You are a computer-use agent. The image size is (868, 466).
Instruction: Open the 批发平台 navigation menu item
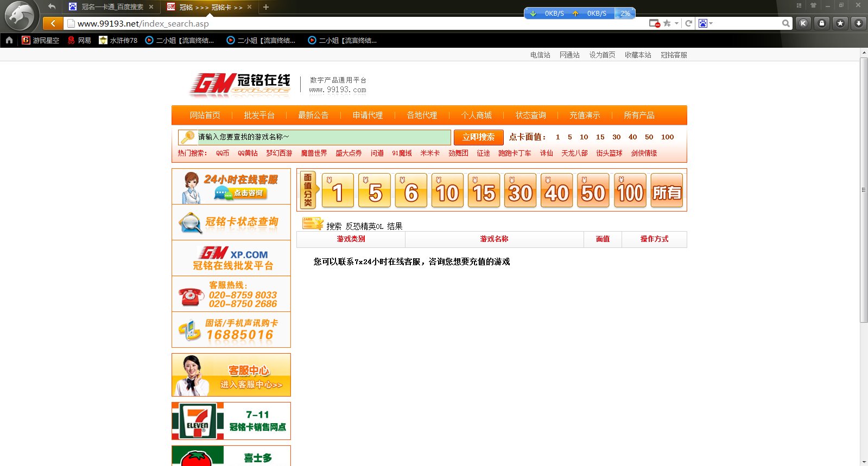click(259, 115)
